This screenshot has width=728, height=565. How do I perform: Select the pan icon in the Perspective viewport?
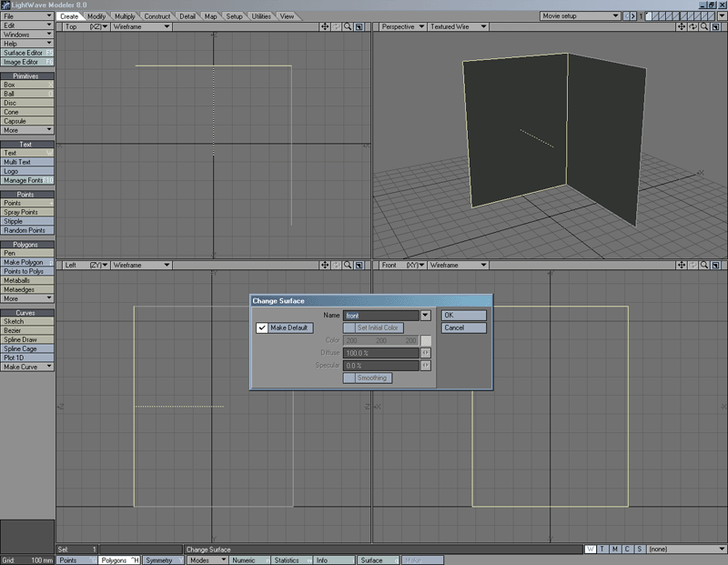click(682, 28)
